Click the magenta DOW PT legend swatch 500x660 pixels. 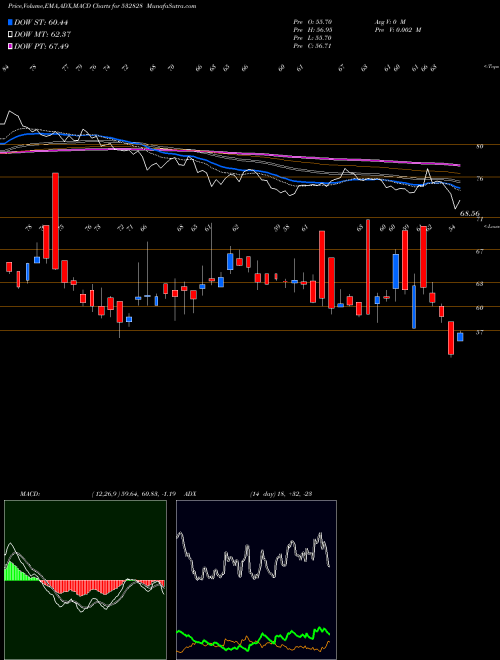point(11,46)
